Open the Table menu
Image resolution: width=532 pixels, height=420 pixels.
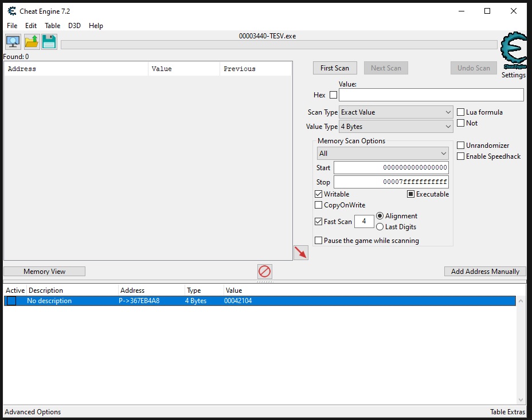[x=53, y=26]
